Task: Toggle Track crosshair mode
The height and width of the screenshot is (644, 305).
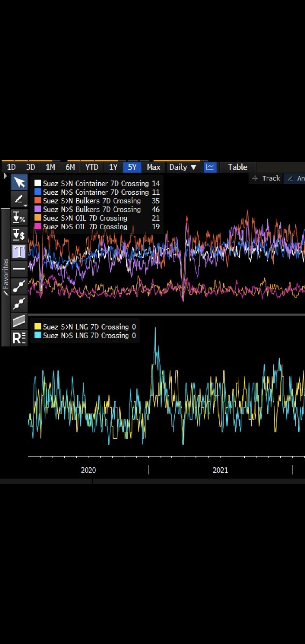Action: (266, 179)
